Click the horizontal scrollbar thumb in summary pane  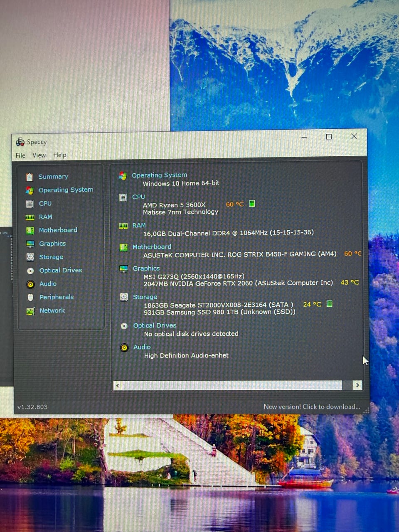[x=232, y=385]
